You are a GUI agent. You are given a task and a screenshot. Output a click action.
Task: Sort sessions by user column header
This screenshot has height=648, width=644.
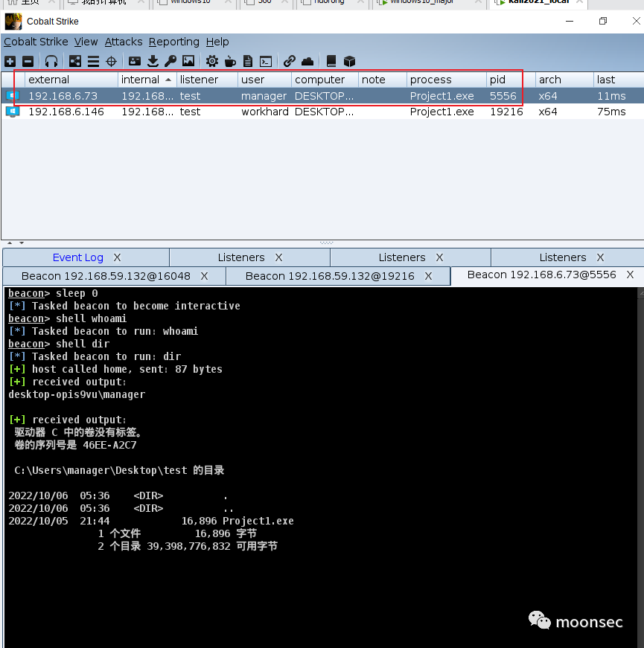pyautogui.click(x=265, y=80)
